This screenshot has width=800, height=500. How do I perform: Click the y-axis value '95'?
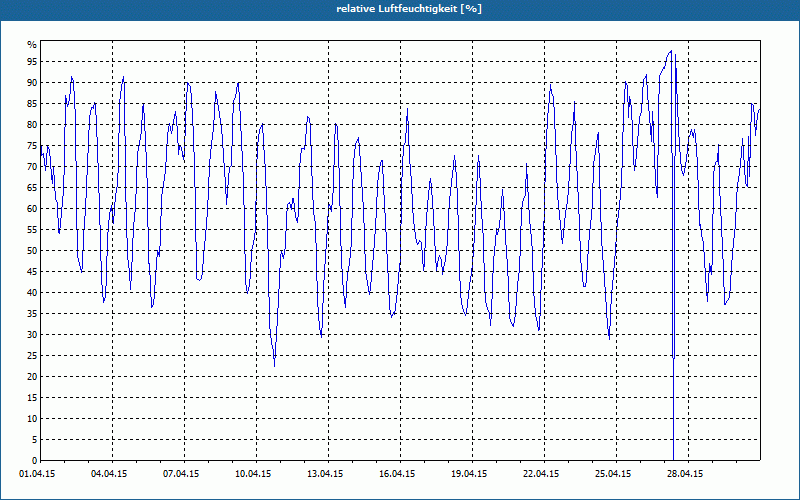pyautogui.click(x=32, y=62)
